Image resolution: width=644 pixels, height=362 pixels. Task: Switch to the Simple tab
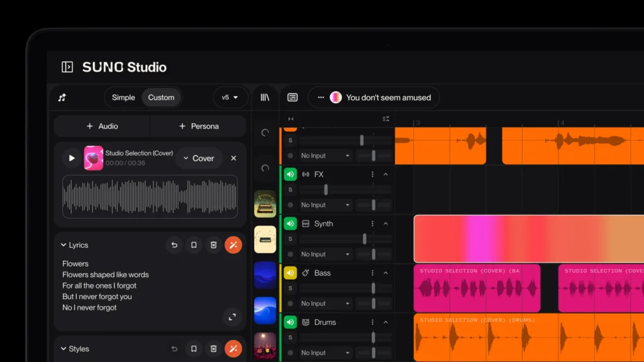click(x=123, y=97)
